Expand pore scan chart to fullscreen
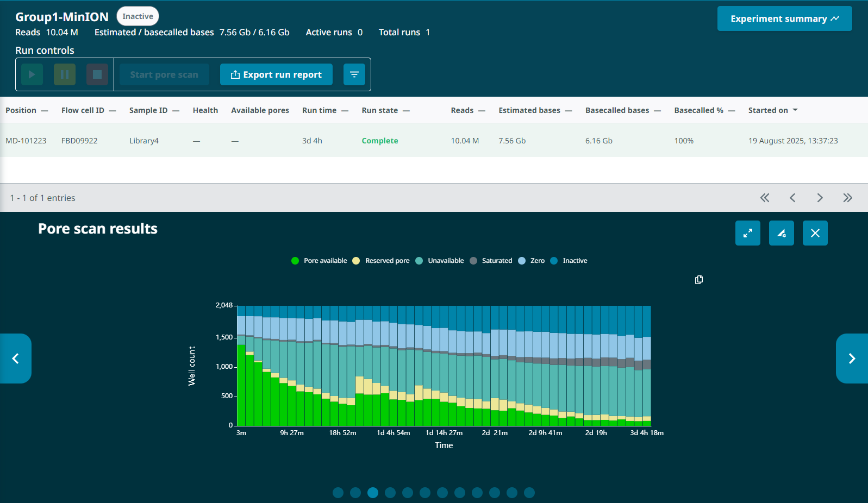Viewport: 868px width, 503px height. point(747,233)
